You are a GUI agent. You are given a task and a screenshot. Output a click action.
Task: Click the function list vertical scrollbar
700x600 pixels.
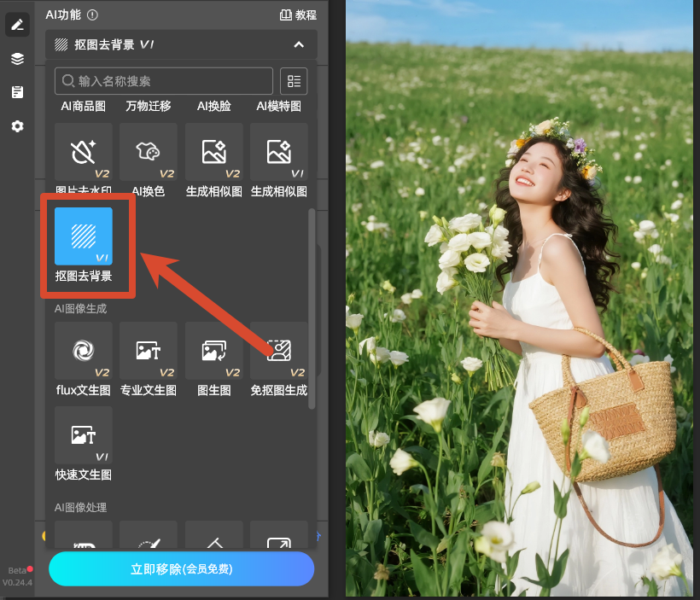click(x=312, y=308)
